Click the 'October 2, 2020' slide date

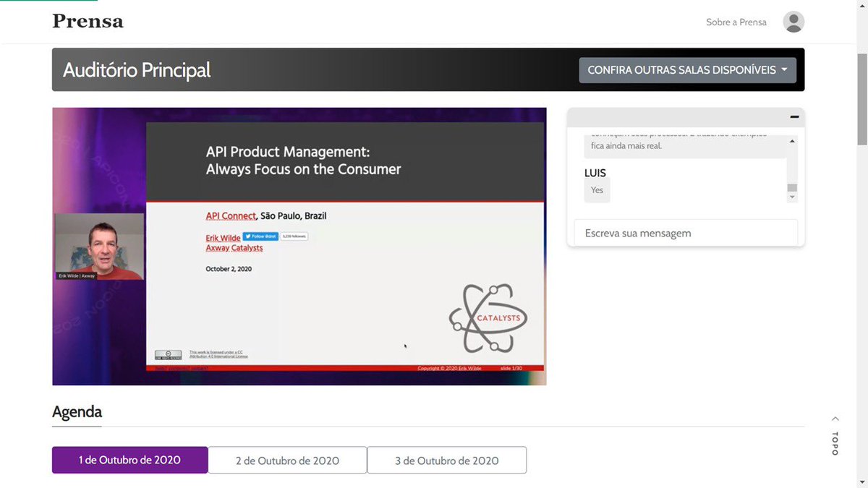(229, 269)
